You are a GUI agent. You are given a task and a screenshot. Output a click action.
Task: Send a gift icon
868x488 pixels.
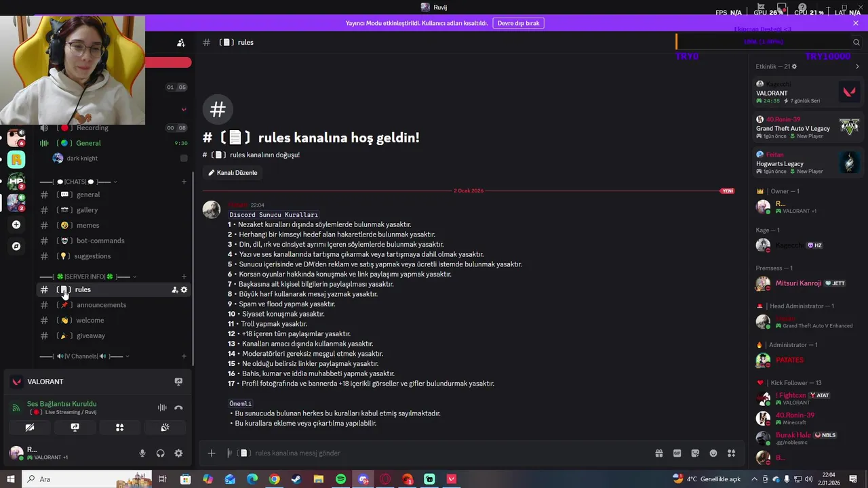658,453
